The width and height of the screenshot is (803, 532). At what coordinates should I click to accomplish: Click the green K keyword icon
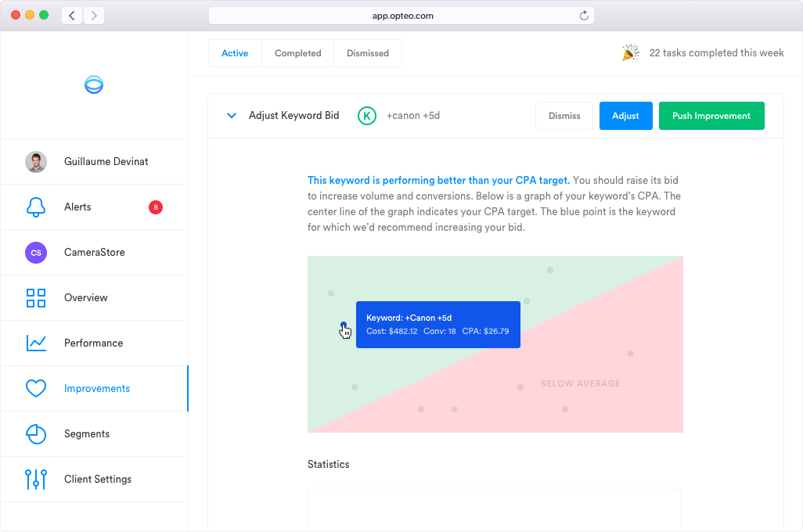[367, 116]
